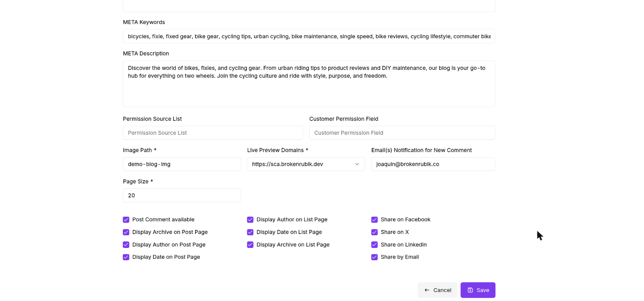
Task: Open the Live Preview Domains dropdown
Action: [306, 164]
